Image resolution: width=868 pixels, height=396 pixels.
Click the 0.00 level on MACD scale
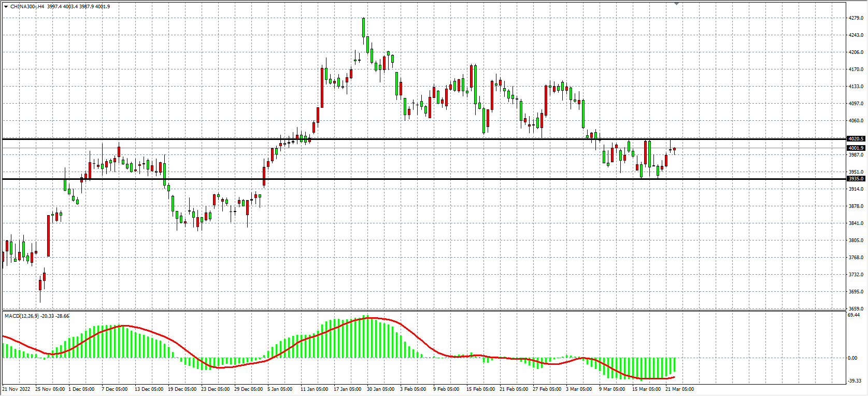coord(852,358)
